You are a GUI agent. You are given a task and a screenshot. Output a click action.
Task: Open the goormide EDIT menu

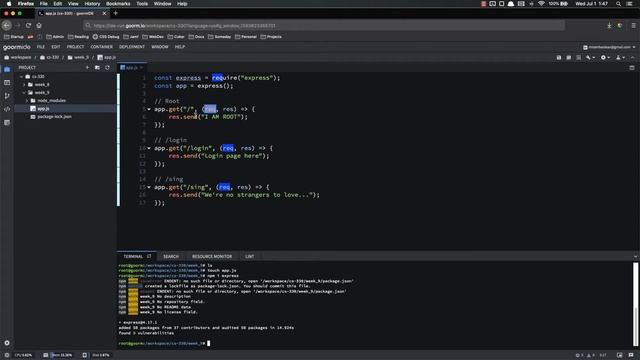click(56, 47)
